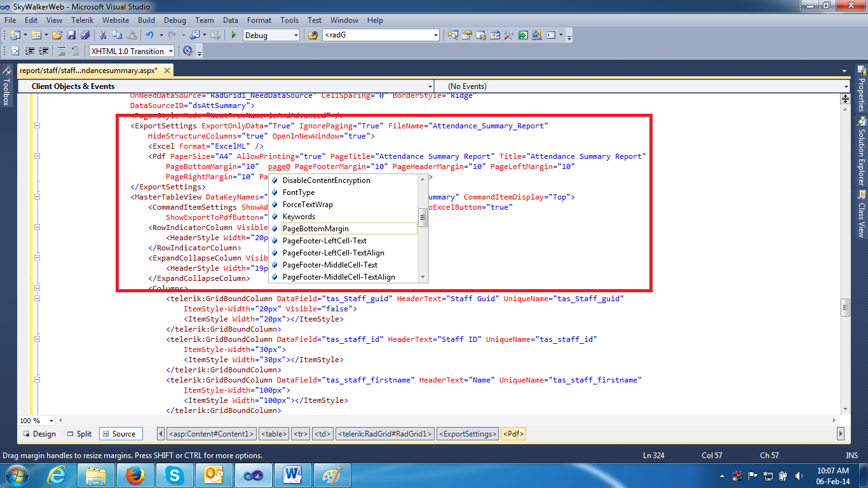Viewport: 868px width, 488px height.
Task: Close the aspx document tab
Action: (166, 71)
